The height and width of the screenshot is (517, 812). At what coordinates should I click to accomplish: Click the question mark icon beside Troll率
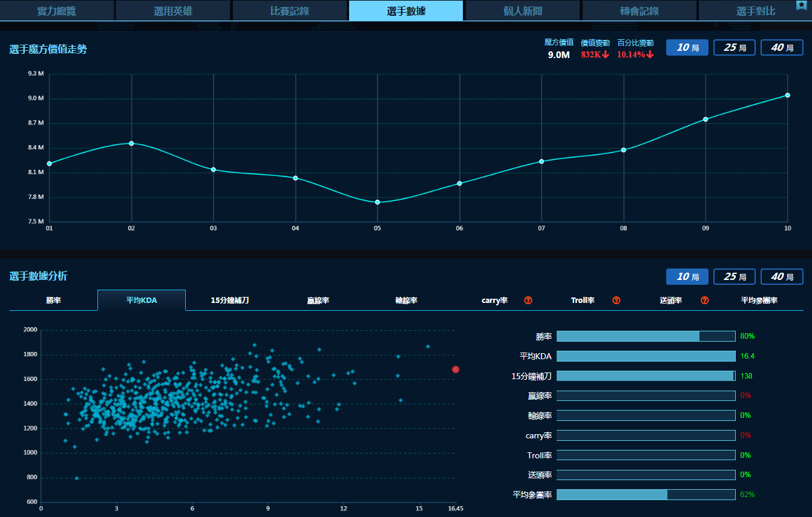pyautogui.click(x=616, y=301)
